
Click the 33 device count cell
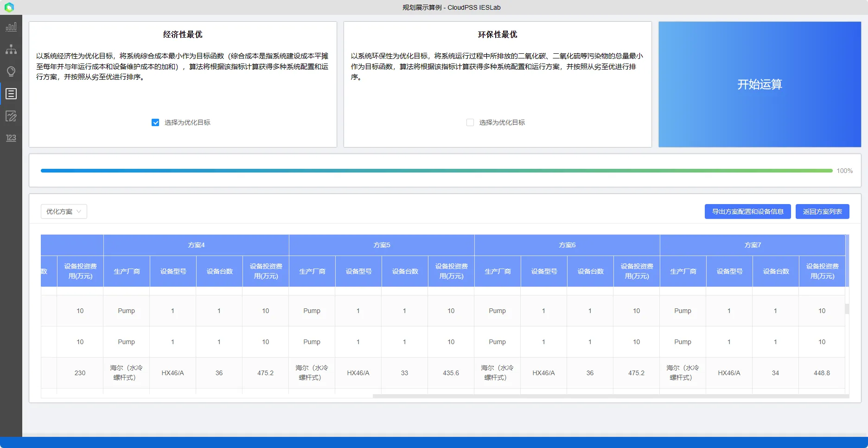[404, 373]
